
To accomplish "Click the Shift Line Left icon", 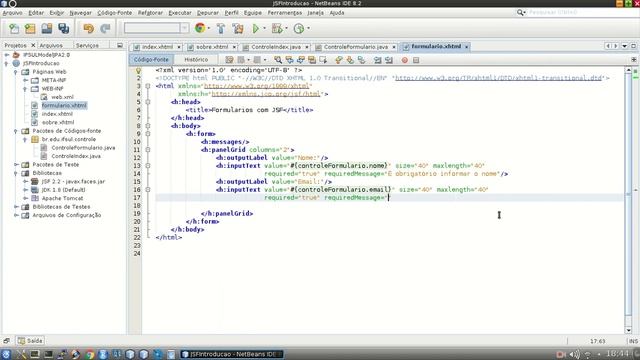I will [378, 60].
